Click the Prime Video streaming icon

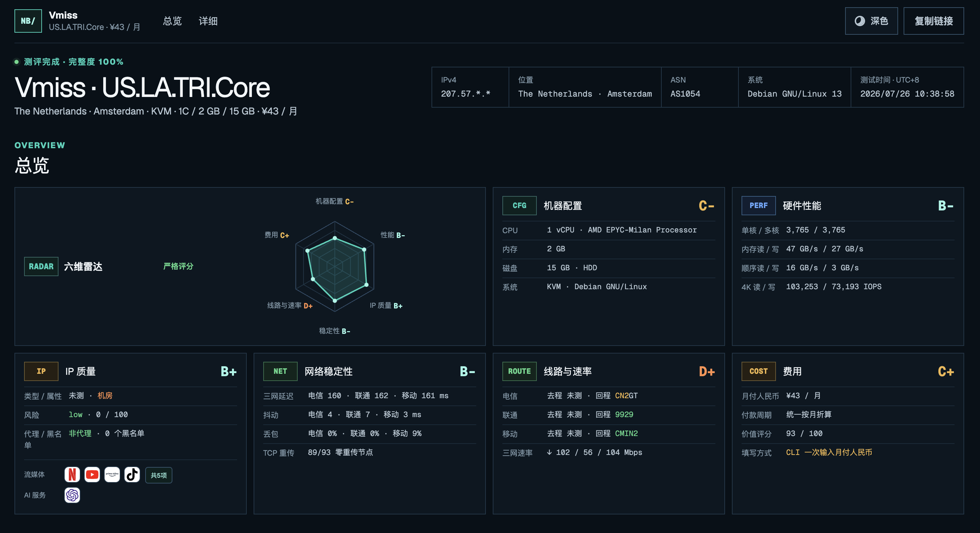coord(112,475)
